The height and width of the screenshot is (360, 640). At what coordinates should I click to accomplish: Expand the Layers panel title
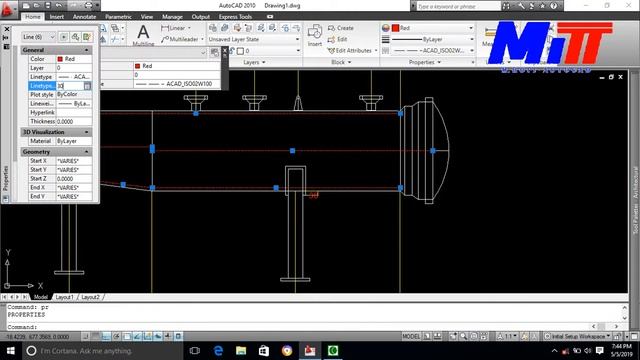(x=254, y=62)
